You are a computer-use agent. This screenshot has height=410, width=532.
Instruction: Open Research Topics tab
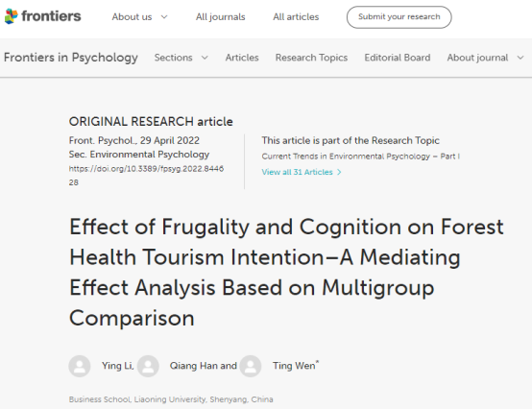pyautogui.click(x=311, y=58)
